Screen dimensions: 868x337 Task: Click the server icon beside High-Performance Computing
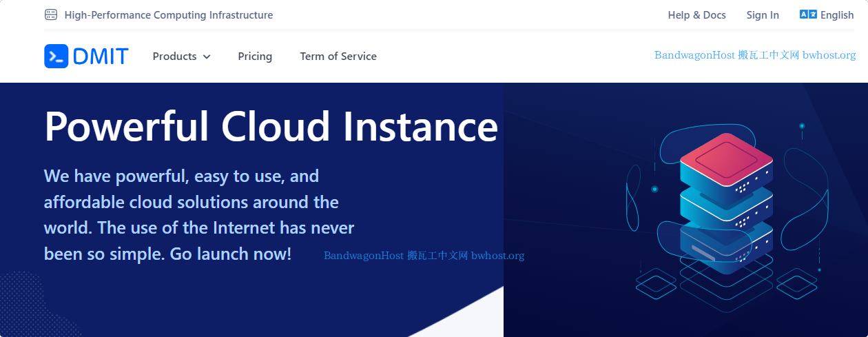coord(51,14)
